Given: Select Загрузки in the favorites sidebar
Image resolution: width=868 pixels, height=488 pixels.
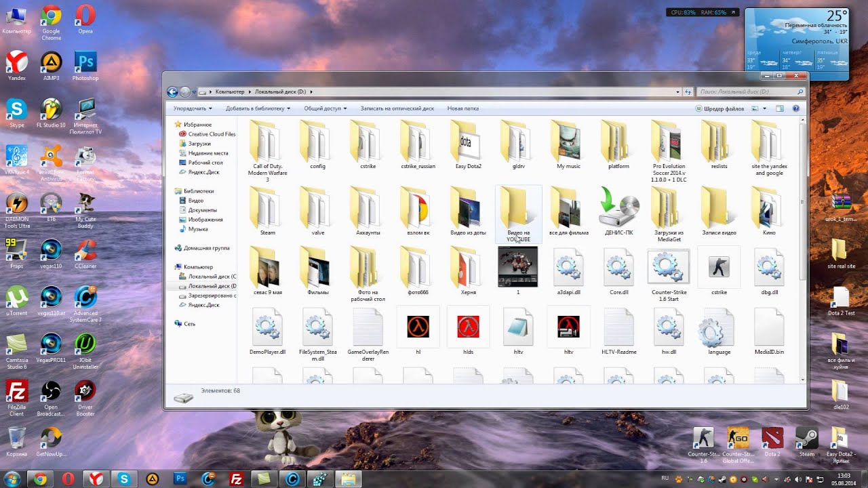Looking at the screenshot, I should [195, 144].
